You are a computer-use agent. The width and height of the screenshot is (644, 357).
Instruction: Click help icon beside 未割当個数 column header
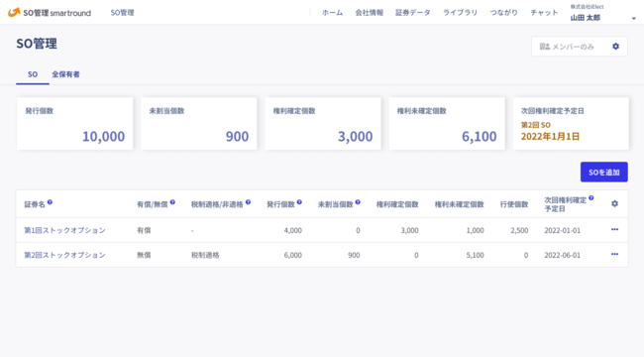pyautogui.click(x=358, y=202)
